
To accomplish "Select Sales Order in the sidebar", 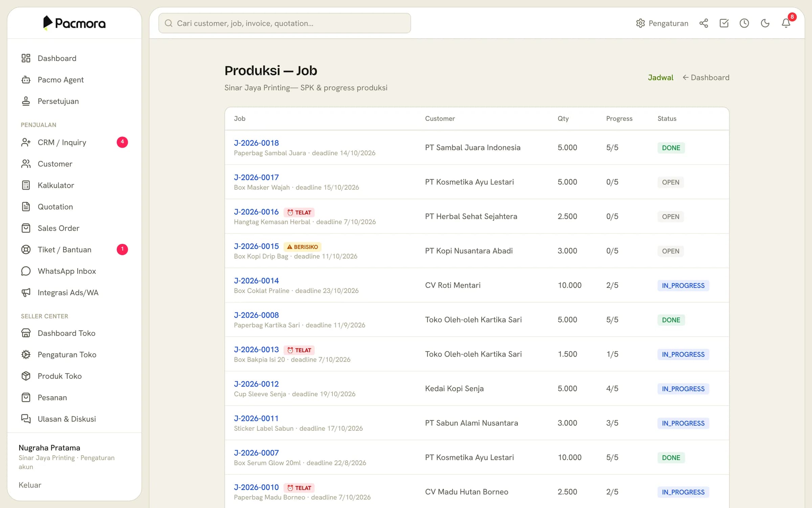I will coord(74,228).
